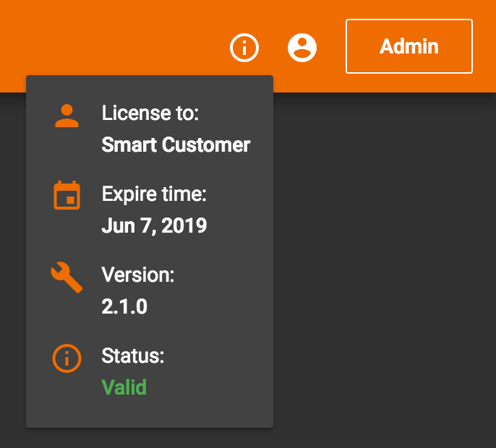Click the calendar icon beside Expire time
This screenshot has height=448, width=496.
click(67, 195)
